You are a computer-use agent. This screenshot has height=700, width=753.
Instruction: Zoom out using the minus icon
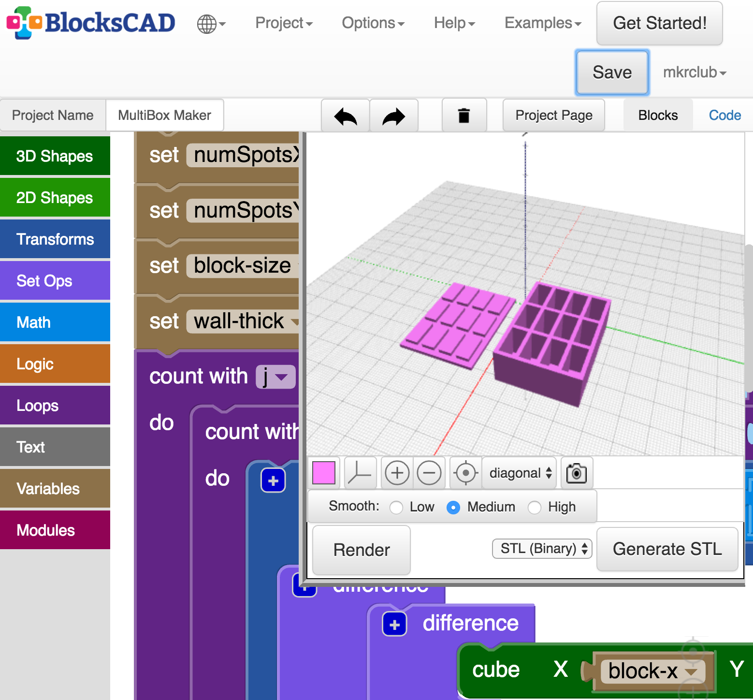(429, 473)
